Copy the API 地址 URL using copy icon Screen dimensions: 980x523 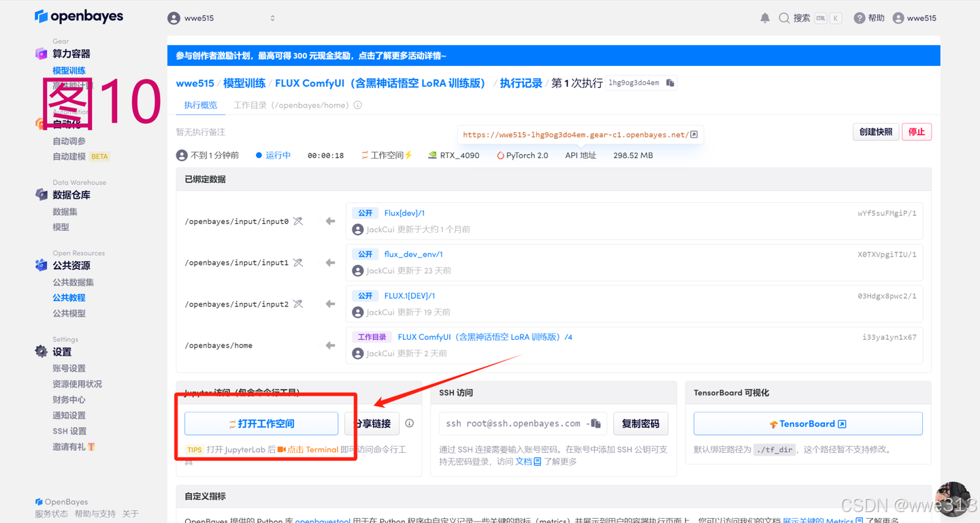(693, 135)
